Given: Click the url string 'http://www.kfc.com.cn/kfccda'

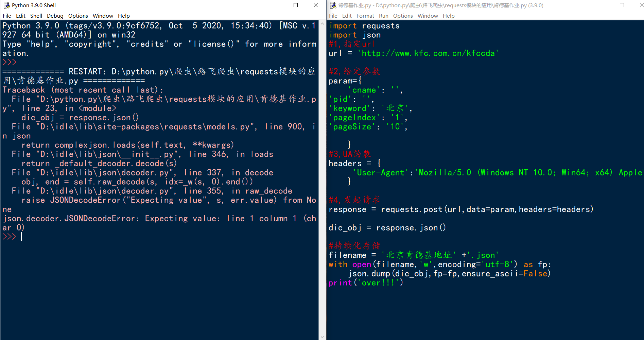Looking at the screenshot, I should pyautogui.click(x=428, y=53).
